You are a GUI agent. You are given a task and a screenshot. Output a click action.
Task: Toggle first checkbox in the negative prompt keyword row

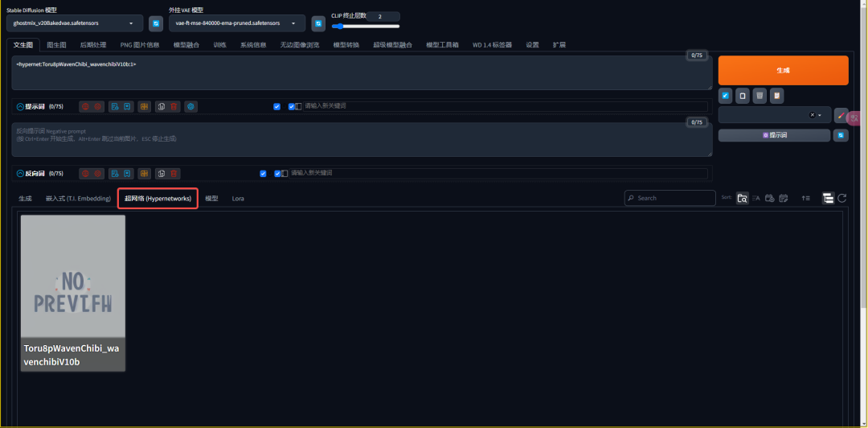(264, 173)
